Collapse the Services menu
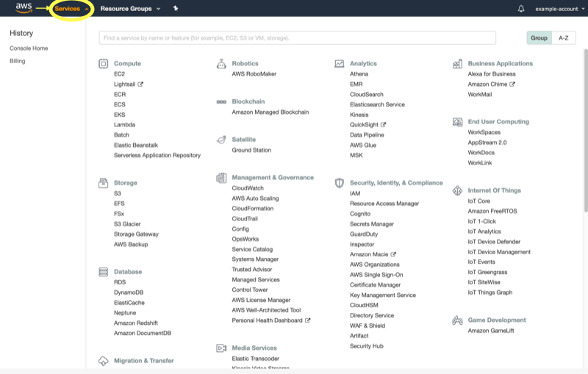Image resolution: width=588 pixels, height=374 pixels. pos(71,9)
